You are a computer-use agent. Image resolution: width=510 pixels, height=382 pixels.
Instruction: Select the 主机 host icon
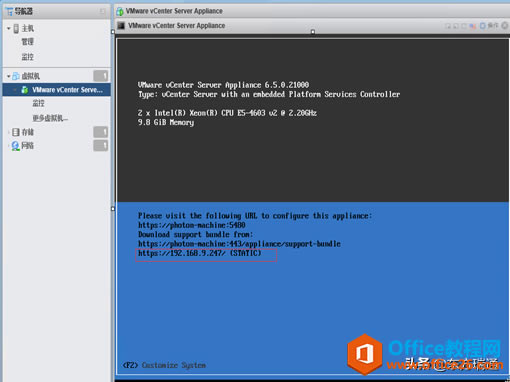[x=16, y=28]
